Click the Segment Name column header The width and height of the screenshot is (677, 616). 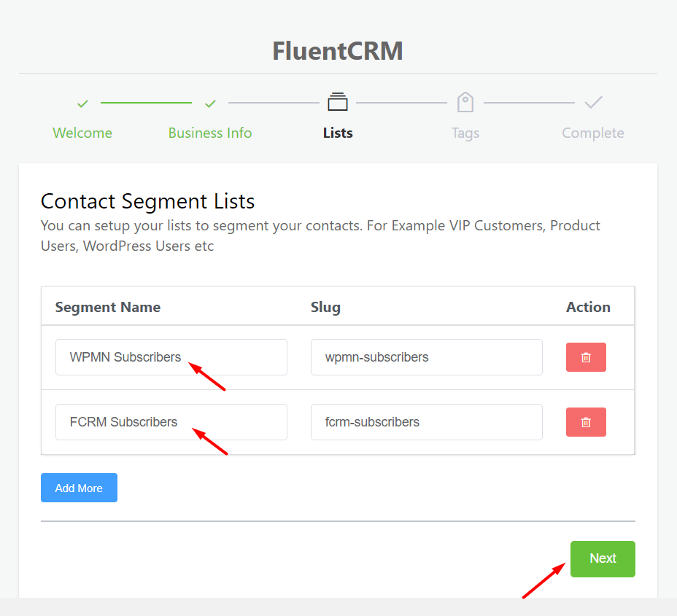tap(108, 307)
